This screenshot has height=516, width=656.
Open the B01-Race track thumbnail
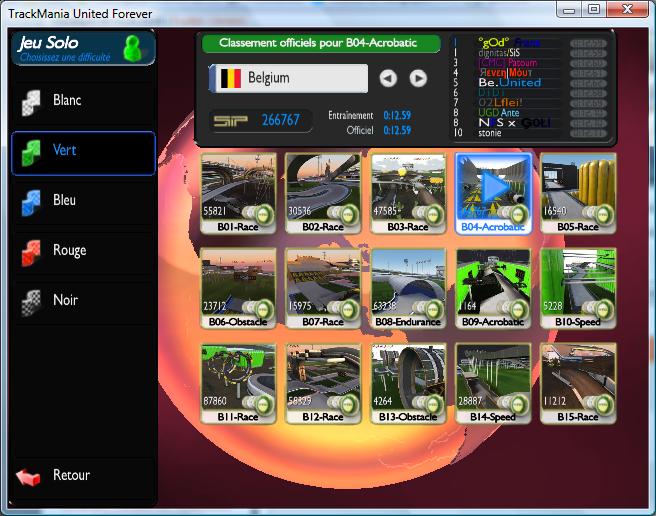(238, 190)
